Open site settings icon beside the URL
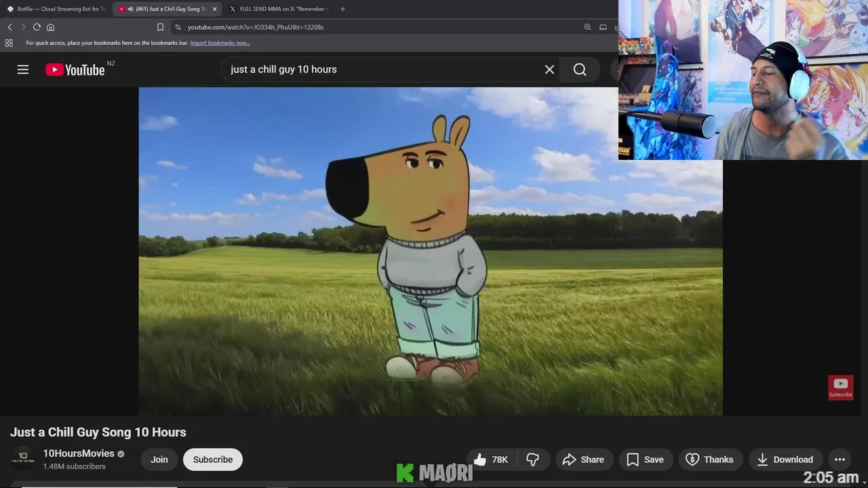Screen dimensions: 868x488 pos(178,27)
